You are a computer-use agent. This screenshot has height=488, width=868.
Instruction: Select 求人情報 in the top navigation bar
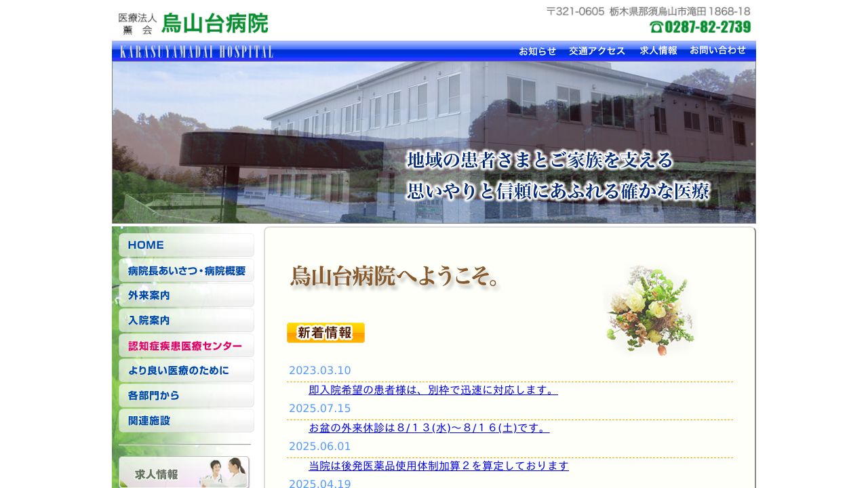(658, 50)
